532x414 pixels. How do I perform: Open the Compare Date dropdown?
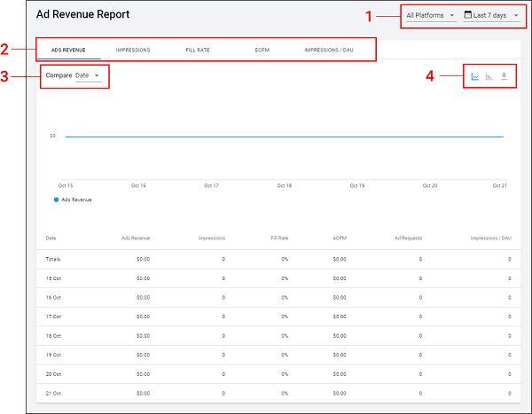87,75
